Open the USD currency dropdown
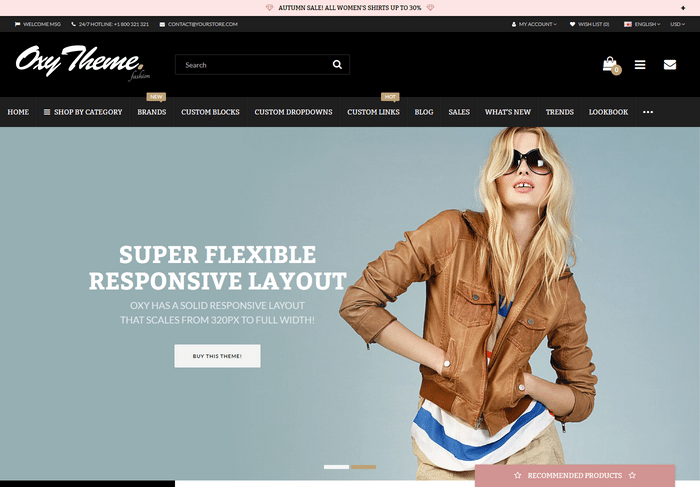700x487 pixels. point(677,24)
